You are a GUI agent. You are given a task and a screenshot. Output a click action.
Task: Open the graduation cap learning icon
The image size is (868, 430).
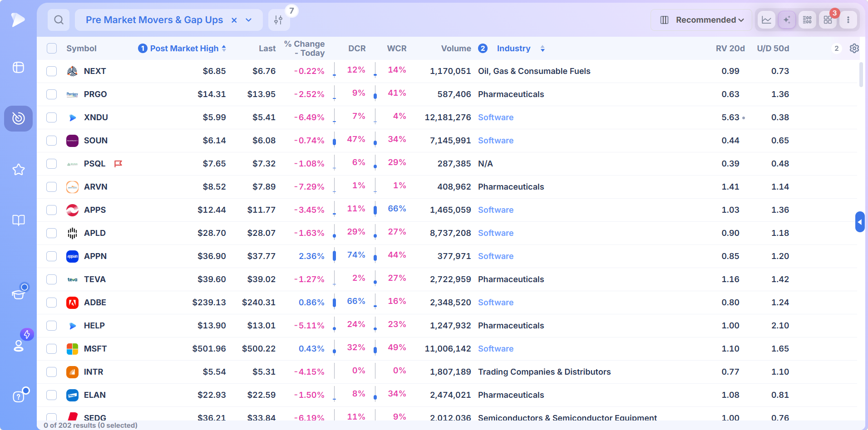click(x=19, y=294)
